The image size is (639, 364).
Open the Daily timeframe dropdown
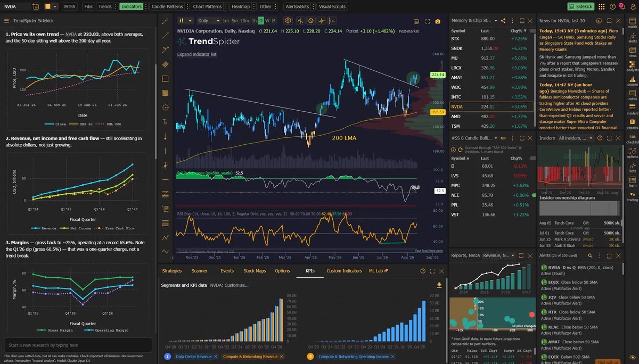point(208,21)
